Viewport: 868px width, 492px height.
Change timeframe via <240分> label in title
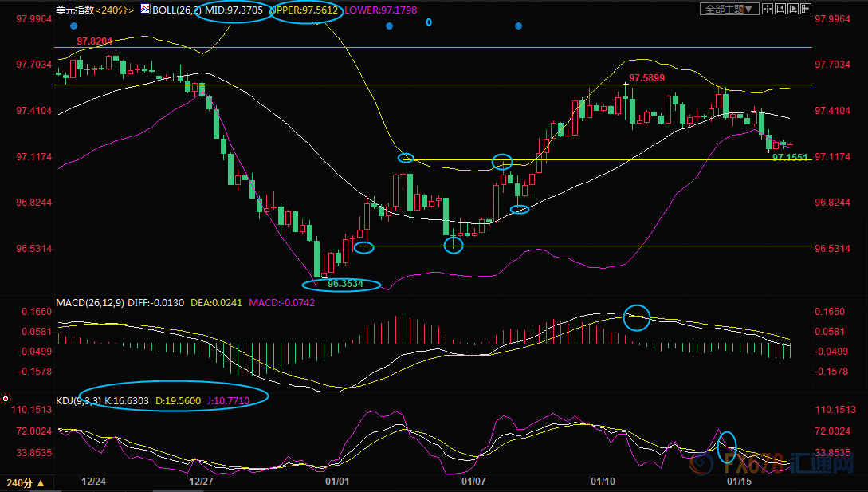(115, 10)
